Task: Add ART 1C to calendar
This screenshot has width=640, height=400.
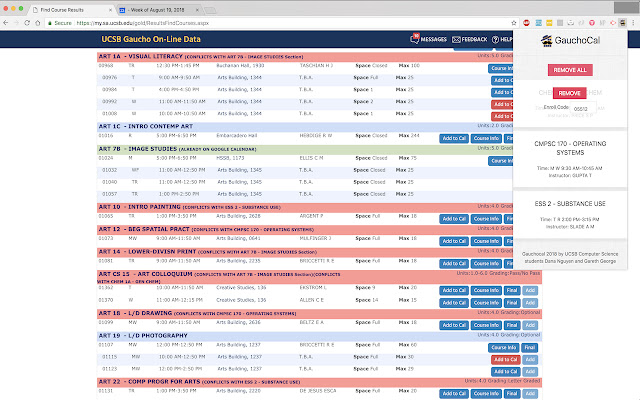Action: pos(454,138)
